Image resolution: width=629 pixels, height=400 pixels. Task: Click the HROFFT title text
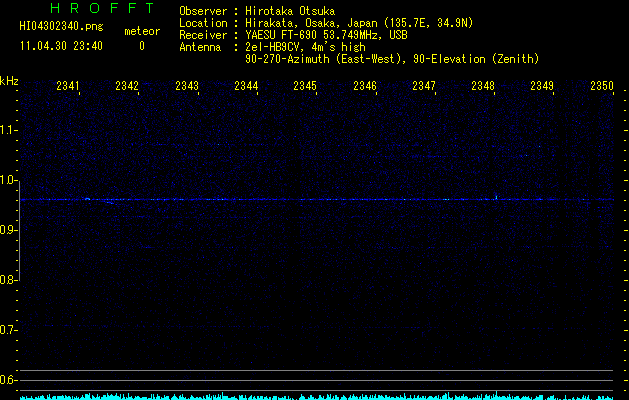[x=102, y=8]
